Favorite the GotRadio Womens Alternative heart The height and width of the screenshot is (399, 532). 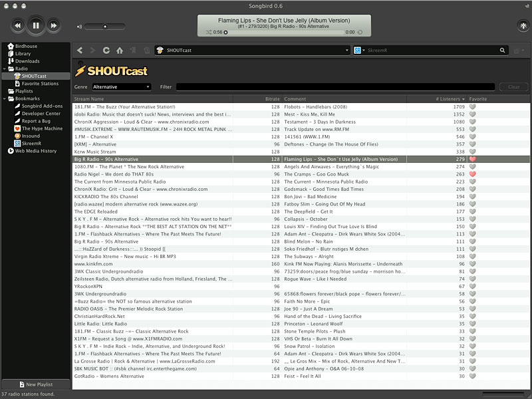(x=472, y=376)
